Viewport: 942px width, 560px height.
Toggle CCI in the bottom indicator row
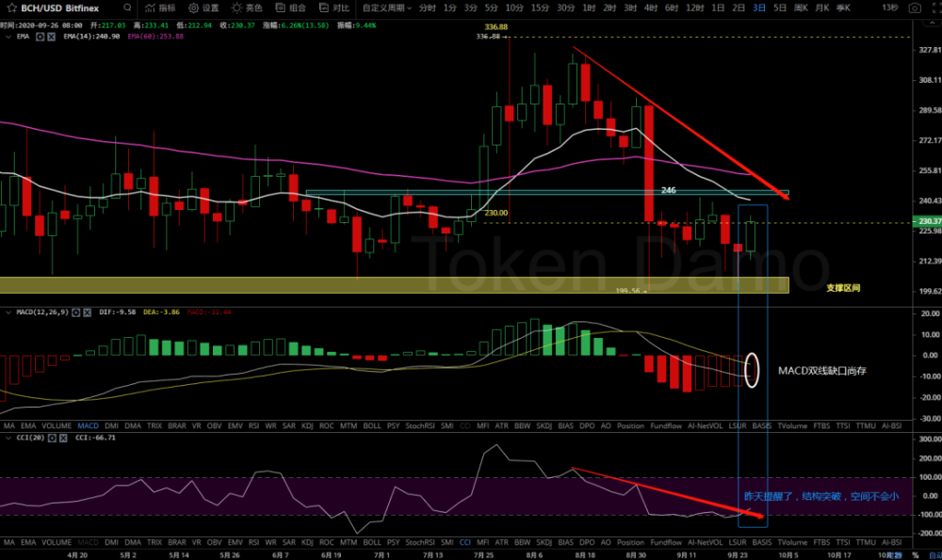pyautogui.click(x=465, y=542)
